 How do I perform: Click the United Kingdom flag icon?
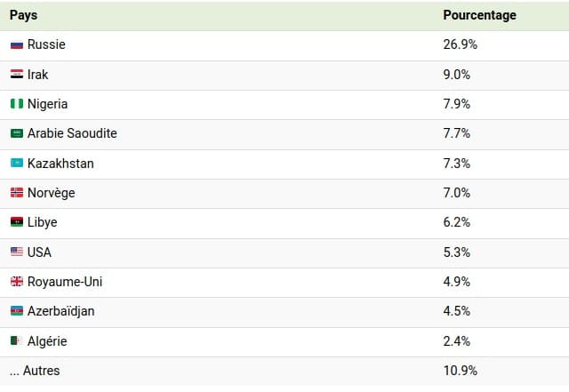[x=17, y=281]
